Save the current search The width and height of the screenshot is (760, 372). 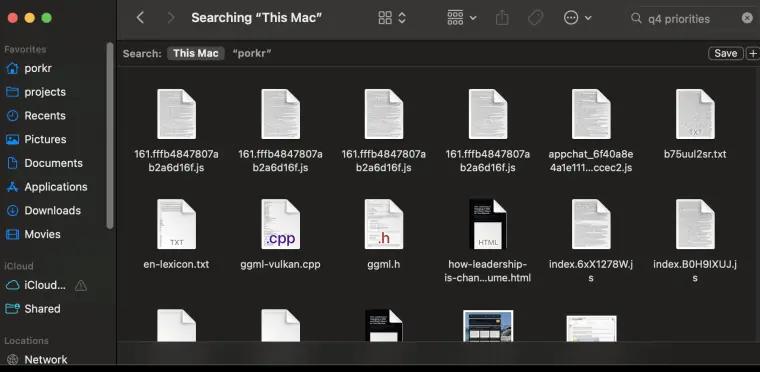pyautogui.click(x=726, y=53)
